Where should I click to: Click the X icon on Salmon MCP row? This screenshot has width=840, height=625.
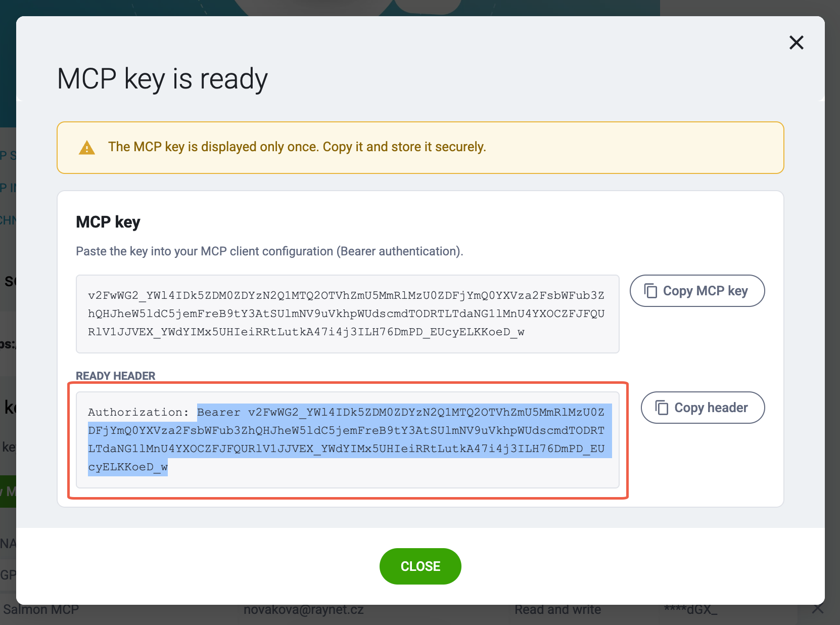[x=817, y=609]
